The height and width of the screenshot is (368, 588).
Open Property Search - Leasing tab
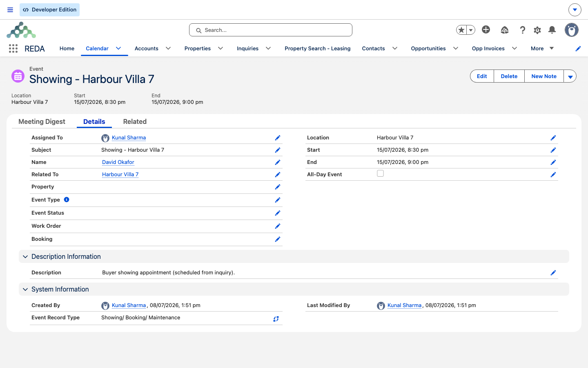(x=318, y=48)
